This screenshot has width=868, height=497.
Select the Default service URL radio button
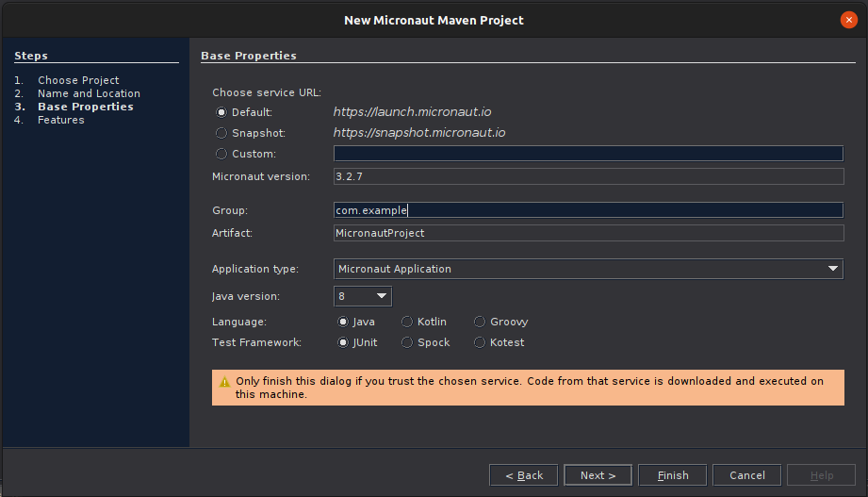(221, 112)
